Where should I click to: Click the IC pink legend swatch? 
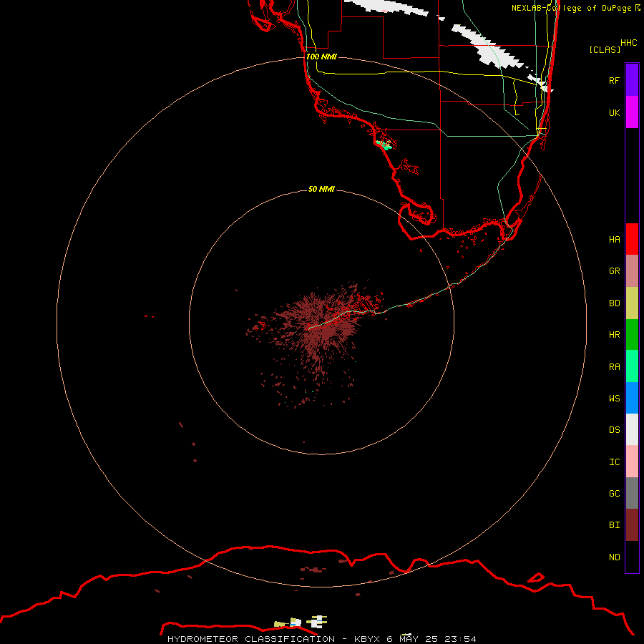click(632, 462)
